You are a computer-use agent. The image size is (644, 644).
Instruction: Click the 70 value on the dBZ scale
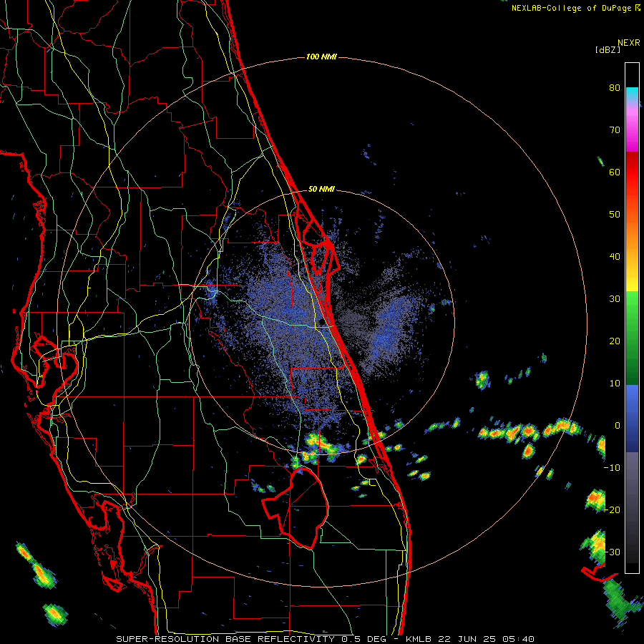click(615, 130)
